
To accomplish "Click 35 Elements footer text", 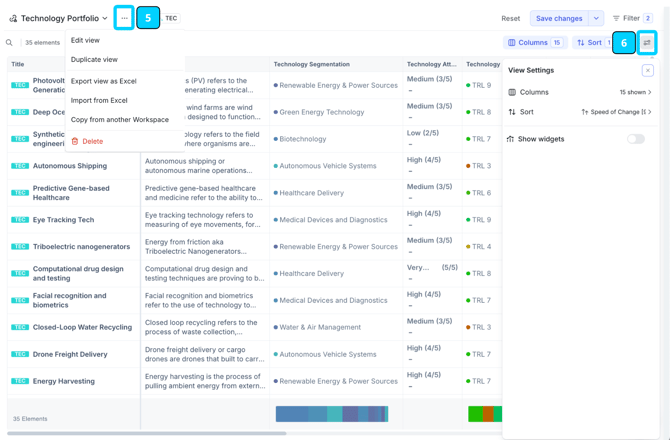I will [30, 419].
